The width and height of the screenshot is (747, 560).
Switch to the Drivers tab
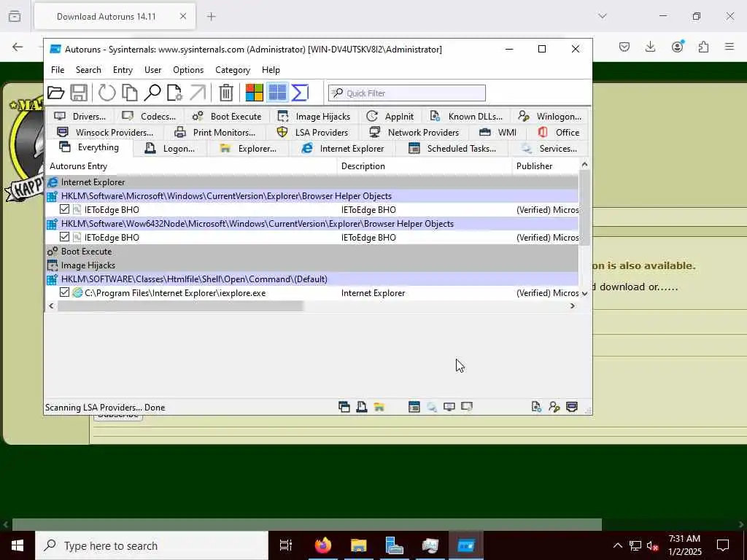(80, 116)
